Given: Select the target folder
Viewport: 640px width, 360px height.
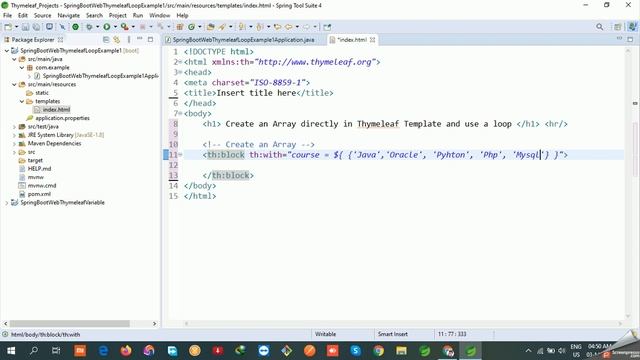Looking at the screenshot, I should [x=35, y=160].
